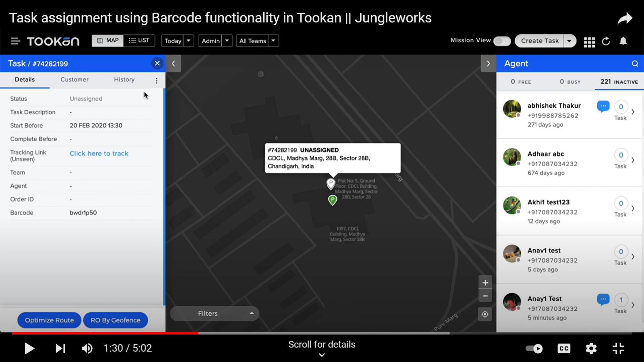Switch to the Customer tab

(74, 79)
